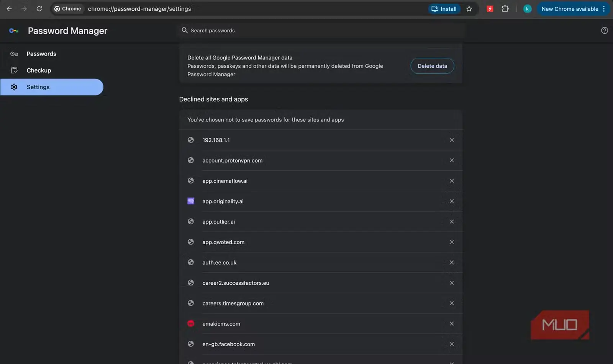Remove auth.ee.co.uk from declined list
This screenshot has width=613, height=364.
point(452,263)
